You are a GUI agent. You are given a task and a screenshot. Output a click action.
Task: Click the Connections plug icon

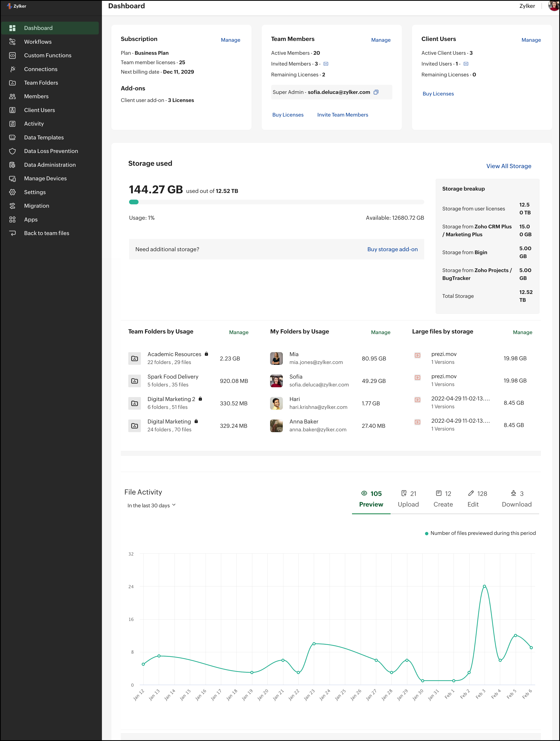click(x=12, y=69)
